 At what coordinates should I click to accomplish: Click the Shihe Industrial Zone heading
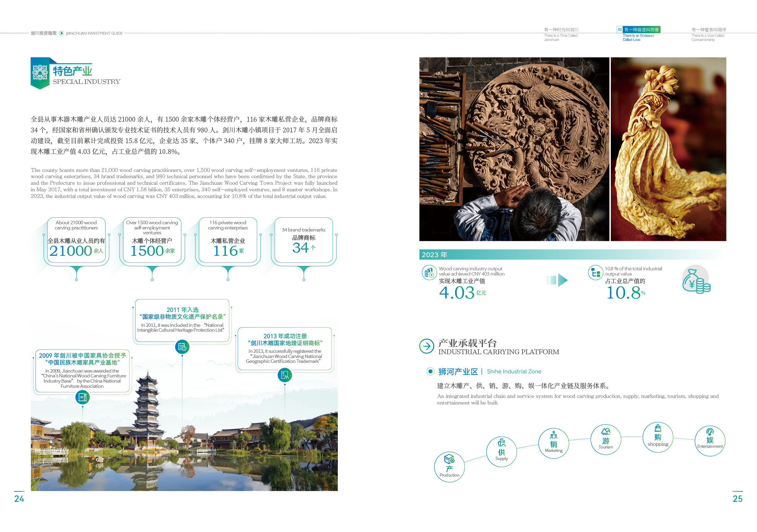(490, 372)
